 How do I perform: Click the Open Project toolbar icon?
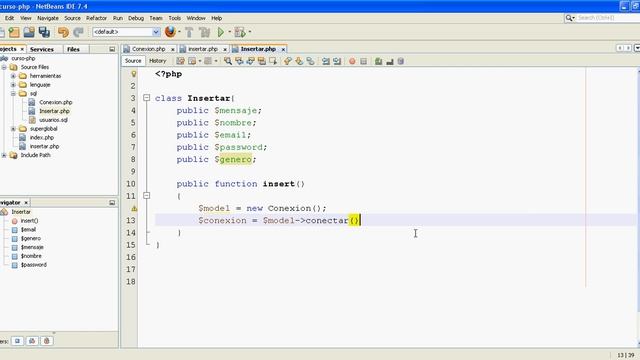[x=29, y=32]
